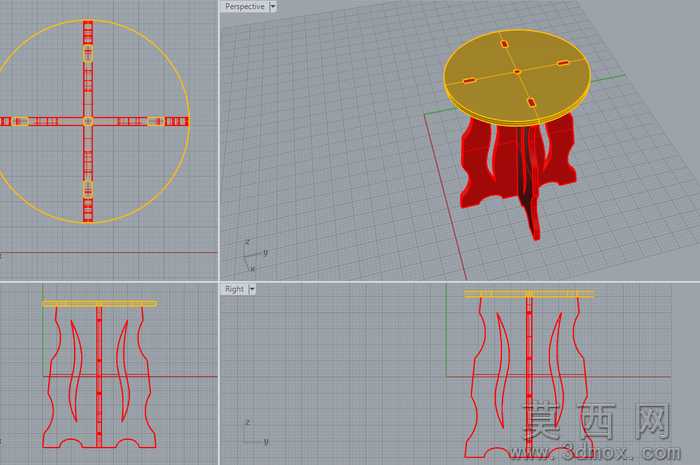Click the Perspective viewport title label
Viewport: 700px width, 465px height.
click(244, 7)
